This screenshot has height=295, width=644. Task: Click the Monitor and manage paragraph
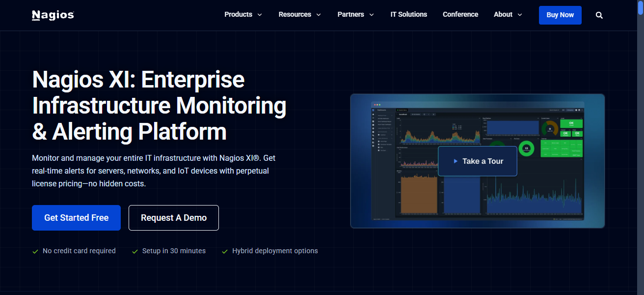pos(154,171)
